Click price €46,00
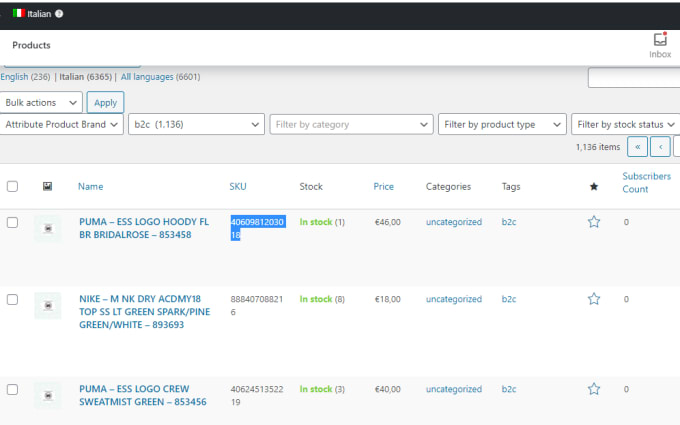Viewport: 680px width, 425px height. click(388, 222)
